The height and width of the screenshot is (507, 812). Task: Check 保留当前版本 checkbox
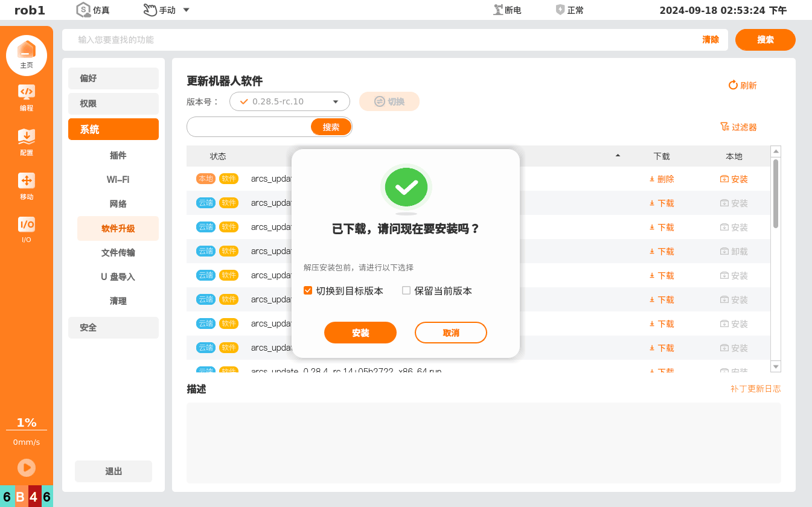[406, 290]
